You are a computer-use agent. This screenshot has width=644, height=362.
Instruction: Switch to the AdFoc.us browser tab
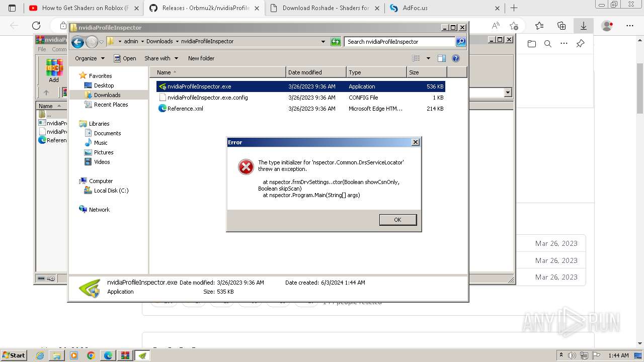(444, 8)
